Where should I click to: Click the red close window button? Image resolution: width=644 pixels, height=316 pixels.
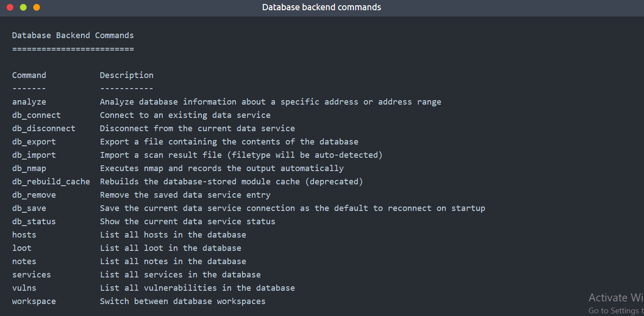(10, 8)
